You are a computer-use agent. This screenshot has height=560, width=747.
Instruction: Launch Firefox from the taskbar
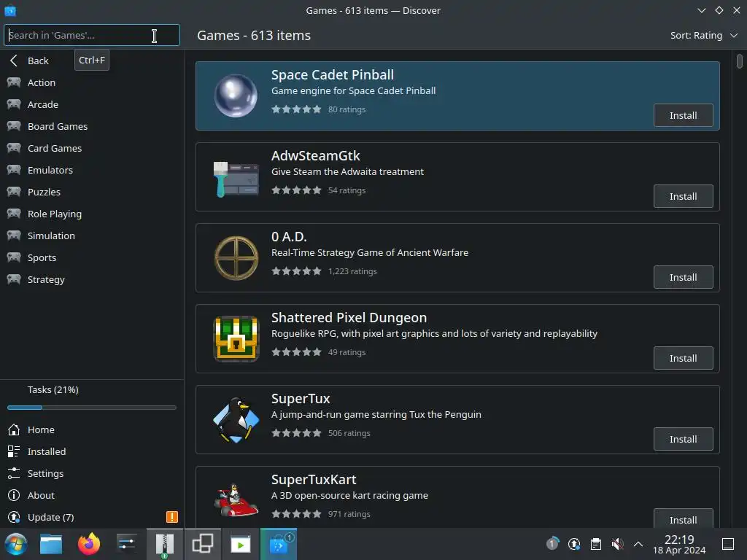pyautogui.click(x=89, y=544)
